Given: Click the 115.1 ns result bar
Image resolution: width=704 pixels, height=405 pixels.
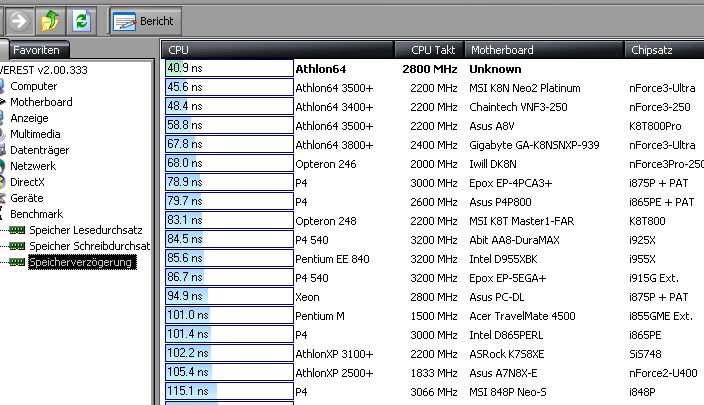Looking at the screenshot, I should pyautogui.click(x=229, y=391).
